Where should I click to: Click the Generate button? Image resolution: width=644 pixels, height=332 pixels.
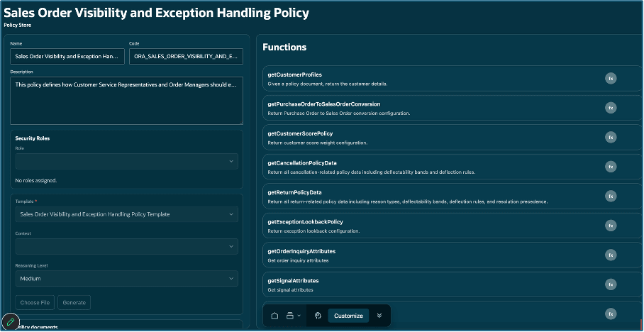74,302
